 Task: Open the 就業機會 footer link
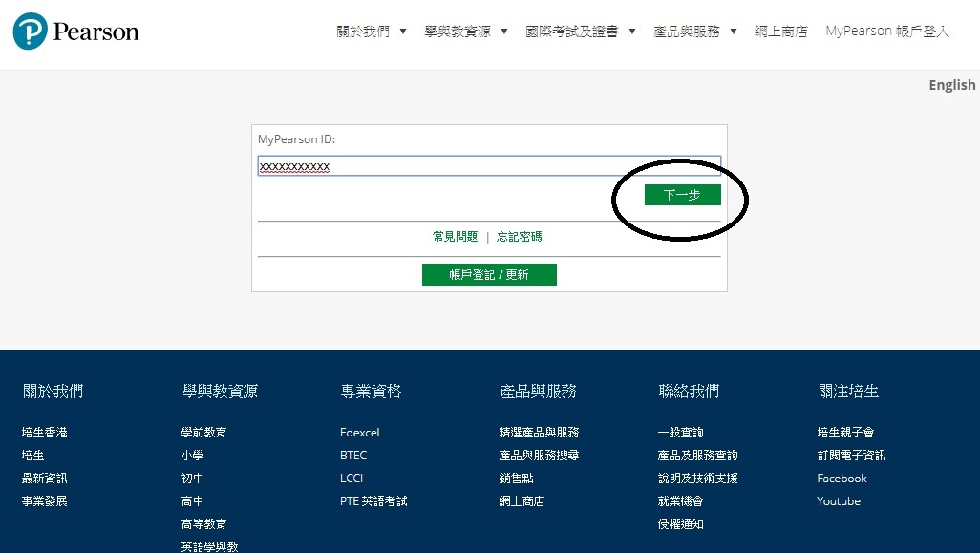tap(681, 501)
